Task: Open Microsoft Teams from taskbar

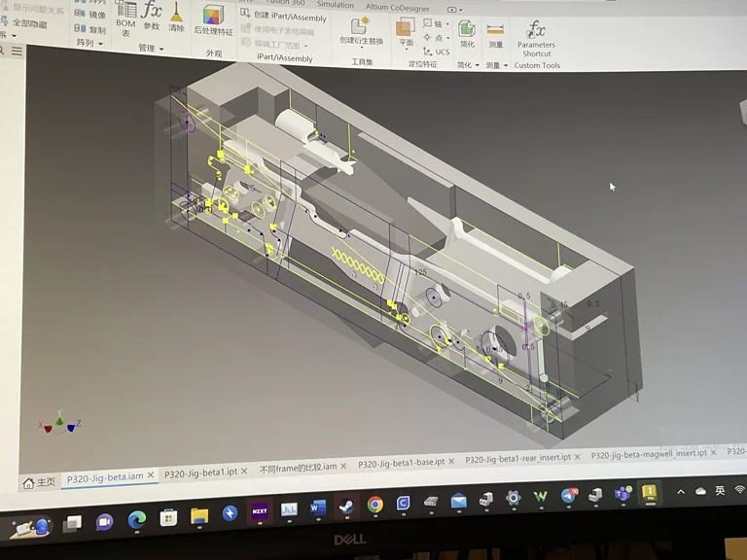Action: coord(623,493)
